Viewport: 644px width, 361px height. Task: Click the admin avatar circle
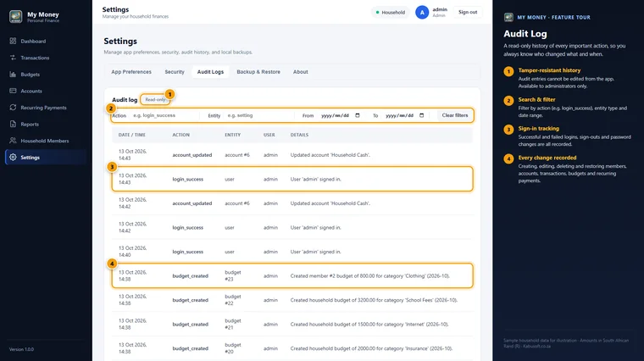tap(422, 13)
